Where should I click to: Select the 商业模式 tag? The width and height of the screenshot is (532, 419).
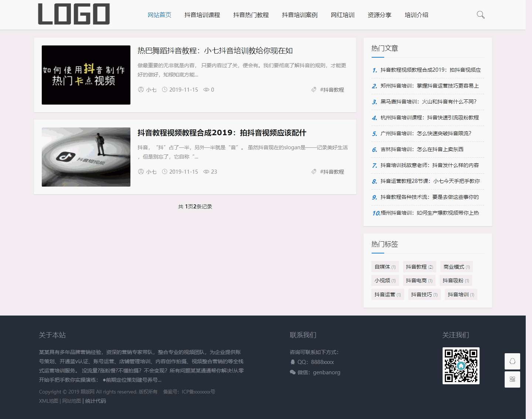pyautogui.click(x=457, y=267)
